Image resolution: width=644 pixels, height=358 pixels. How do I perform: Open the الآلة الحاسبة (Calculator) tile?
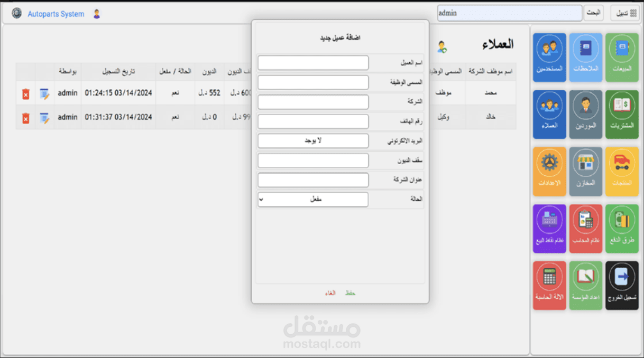pos(549,286)
